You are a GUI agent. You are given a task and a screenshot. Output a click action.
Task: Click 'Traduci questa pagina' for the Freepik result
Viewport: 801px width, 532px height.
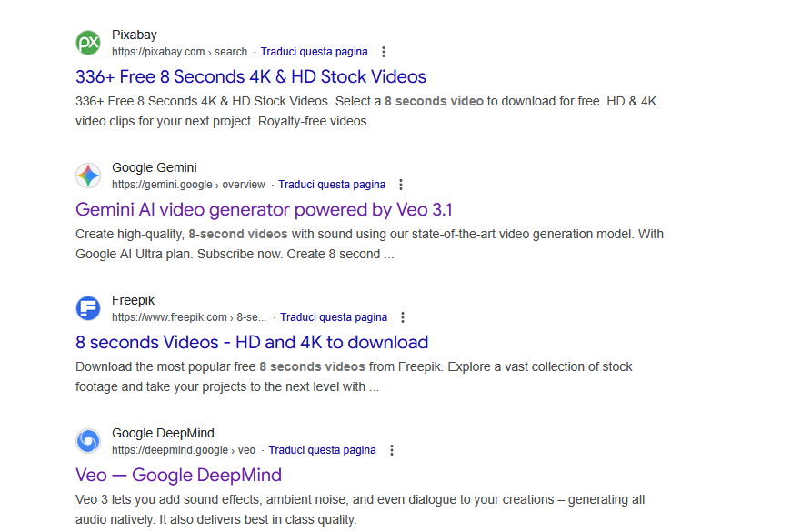pos(334,317)
